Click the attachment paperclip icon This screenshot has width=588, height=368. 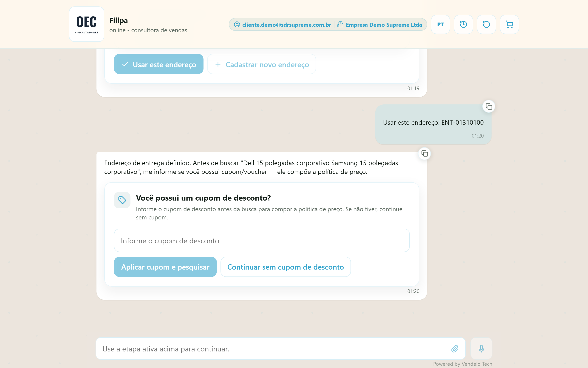[x=455, y=348]
